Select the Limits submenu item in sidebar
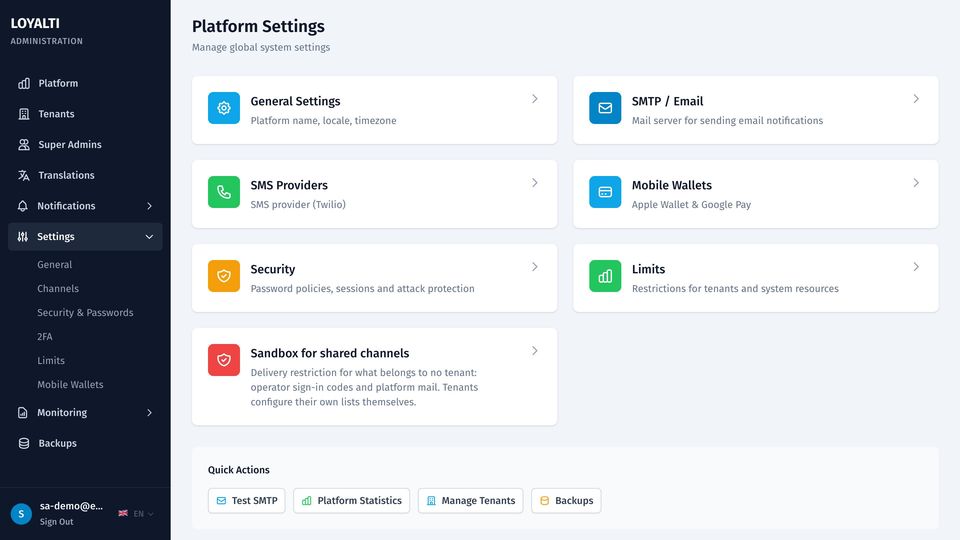 point(51,361)
